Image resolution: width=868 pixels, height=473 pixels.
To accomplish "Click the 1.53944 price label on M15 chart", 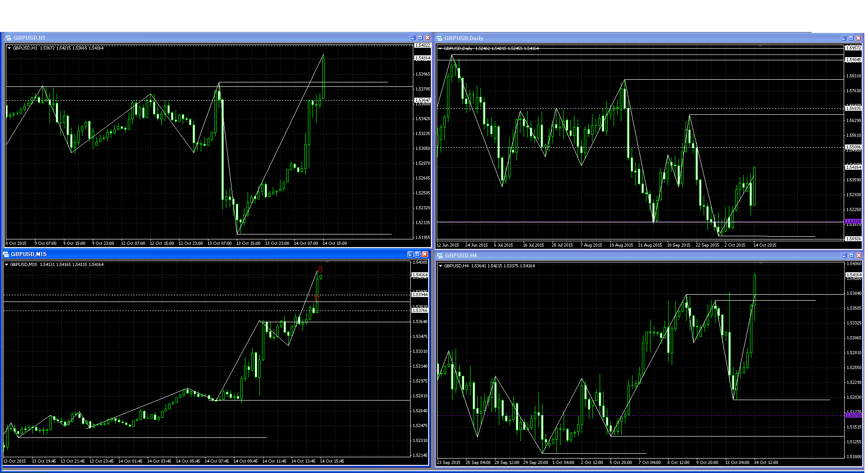I will click(420, 295).
